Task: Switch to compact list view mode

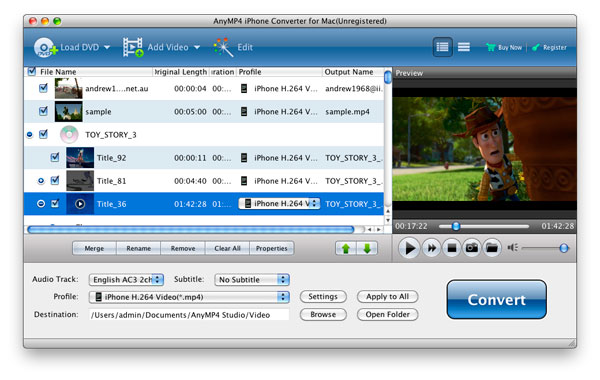Action: pos(464,47)
